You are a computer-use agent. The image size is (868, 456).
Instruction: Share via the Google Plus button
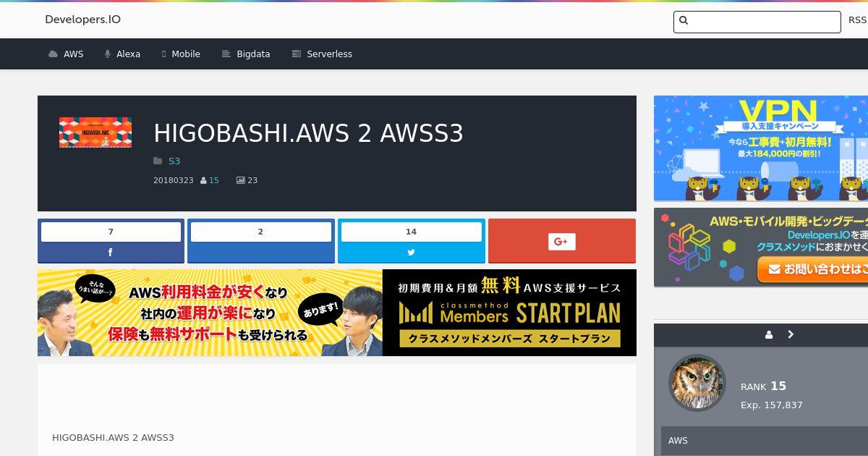562,241
